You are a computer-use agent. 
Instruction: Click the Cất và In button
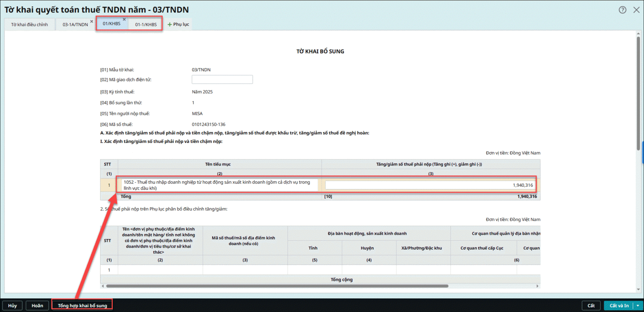click(619, 306)
